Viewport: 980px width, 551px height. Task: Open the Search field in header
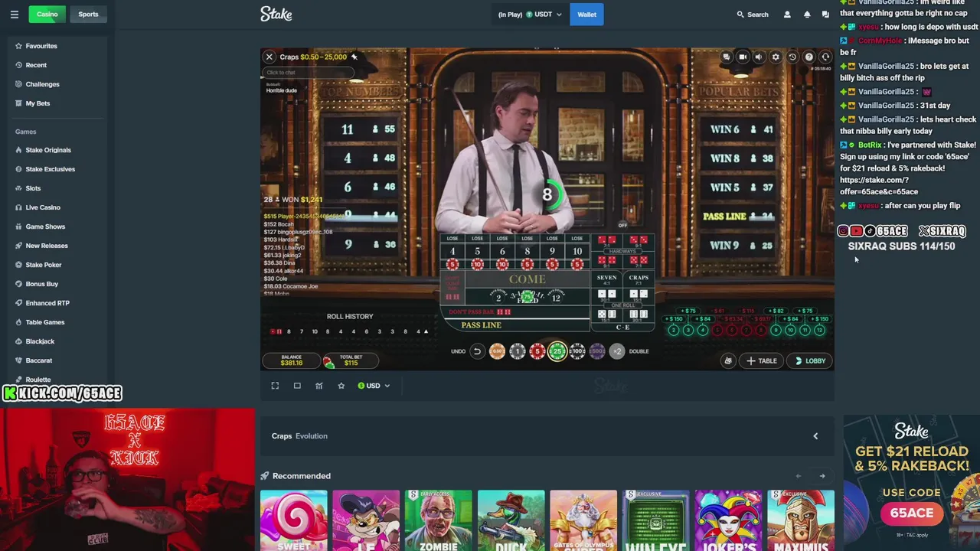point(753,14)
